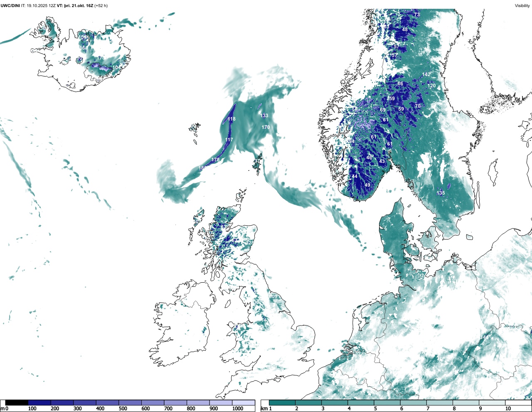532x412 pixels.
Task: Click the value '46' over southern Norway
Action: (x=369, y=158)
